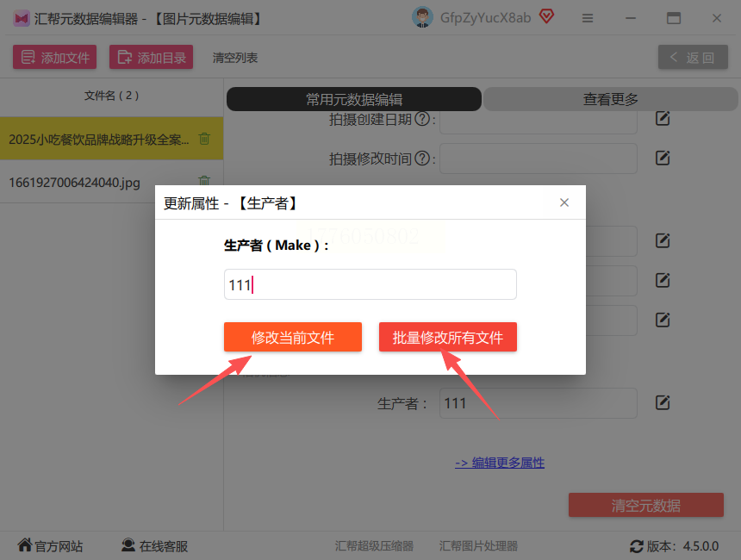Screen dimensions: 741x560
Task: Click the username GfpZyYucX8ab
Action: click(485, 18)
